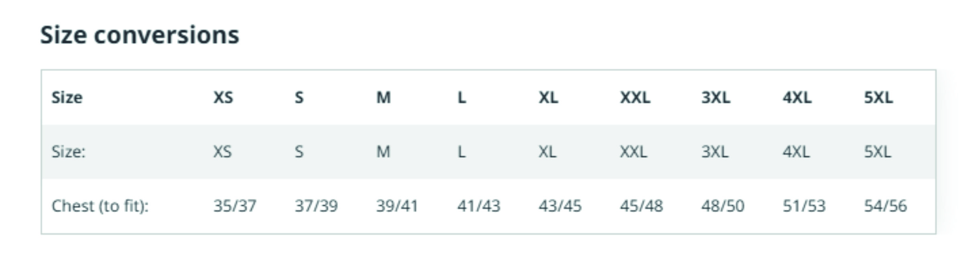Click the L column header

tap(462, 98)
